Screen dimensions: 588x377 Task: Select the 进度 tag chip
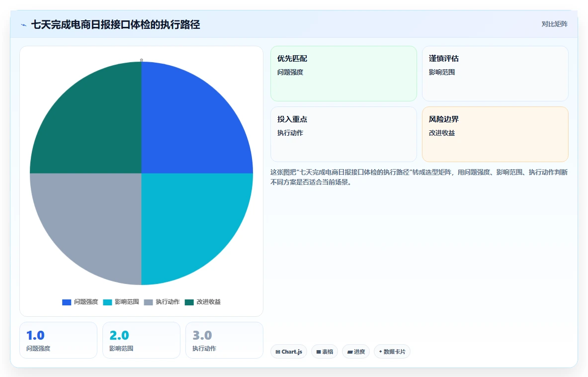coord(356,352)
